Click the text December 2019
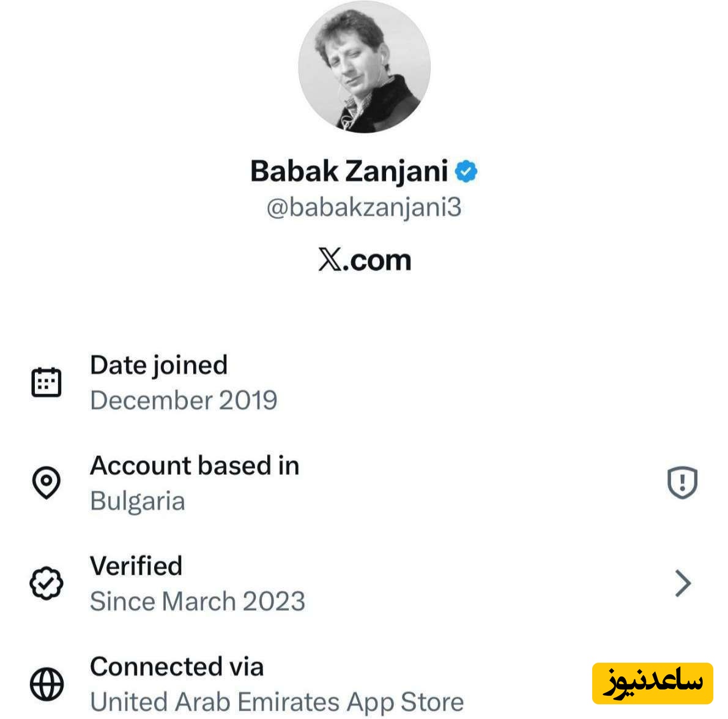This screenshot has width=728, height=719. click(x=184, y=401)
